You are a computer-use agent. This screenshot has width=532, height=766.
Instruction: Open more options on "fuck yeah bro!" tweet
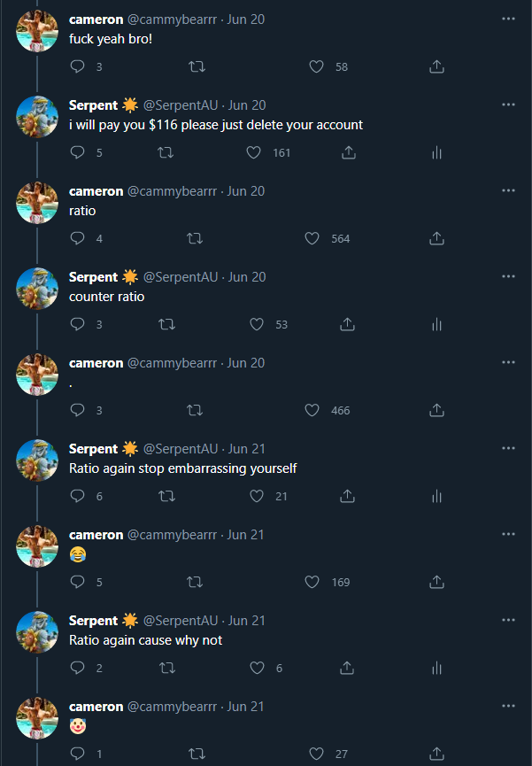point(508,19)
